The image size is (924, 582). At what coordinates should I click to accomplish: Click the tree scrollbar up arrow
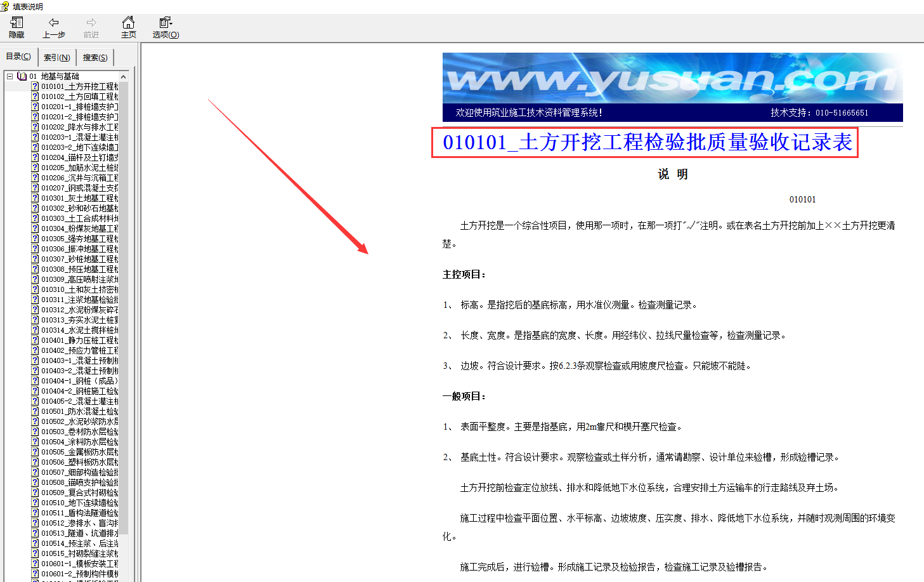click(124, 76)
